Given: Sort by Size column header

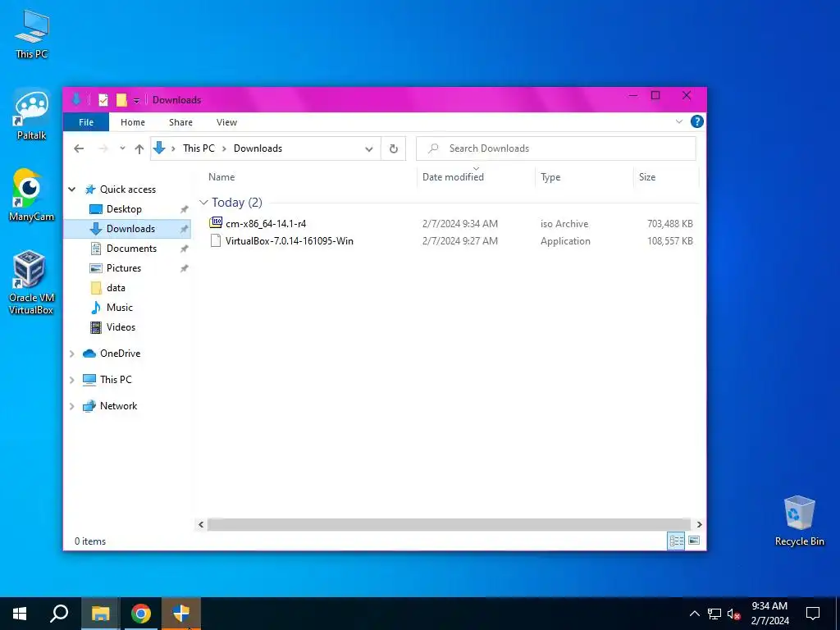Looking at the screenshot, I should [646, 177].
